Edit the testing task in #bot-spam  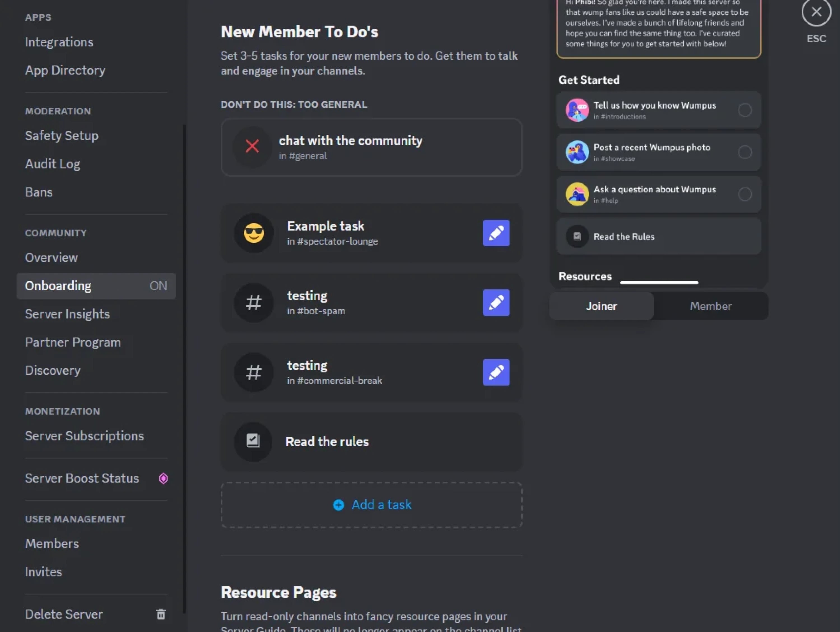click(496, 303)
